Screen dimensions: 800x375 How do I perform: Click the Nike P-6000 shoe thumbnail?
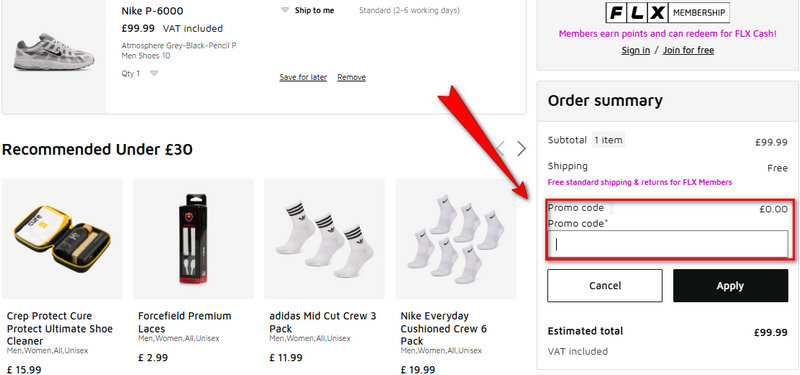point(54,52)
